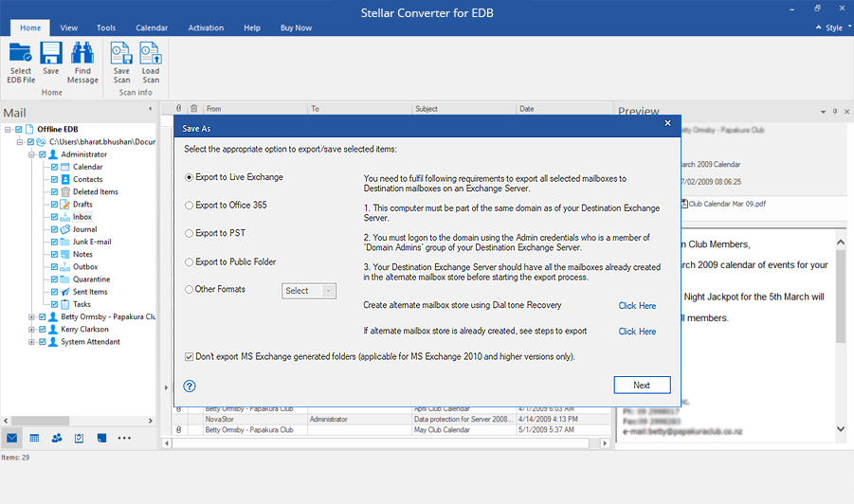Close the Save As dialog
This screenshot has height=504, width=854.
(x=667, y=123)
